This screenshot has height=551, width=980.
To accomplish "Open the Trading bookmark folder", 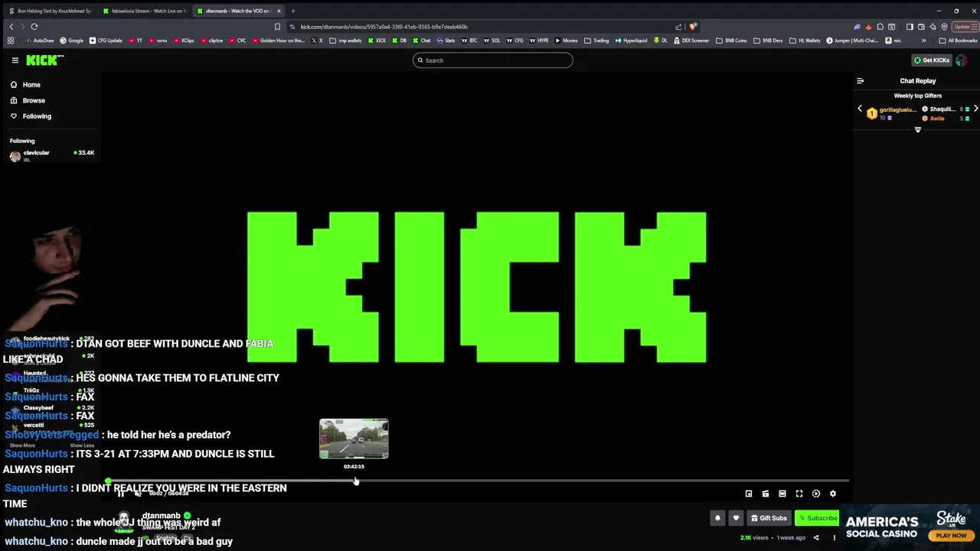I will (596, 41).
